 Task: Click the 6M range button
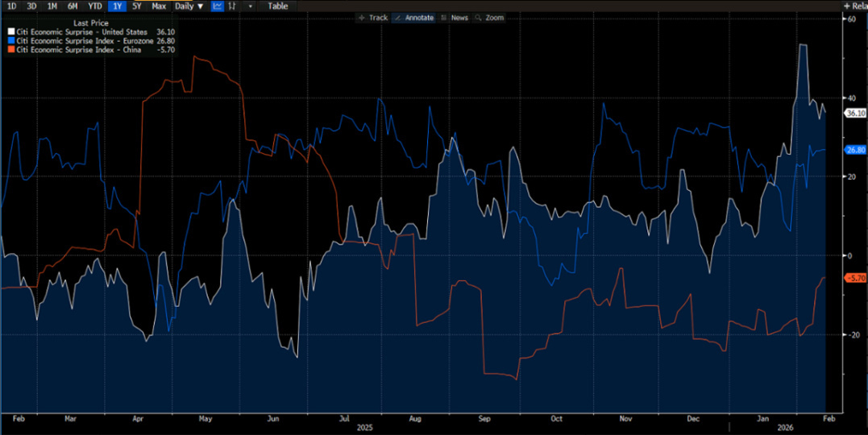tap(73, 6)
